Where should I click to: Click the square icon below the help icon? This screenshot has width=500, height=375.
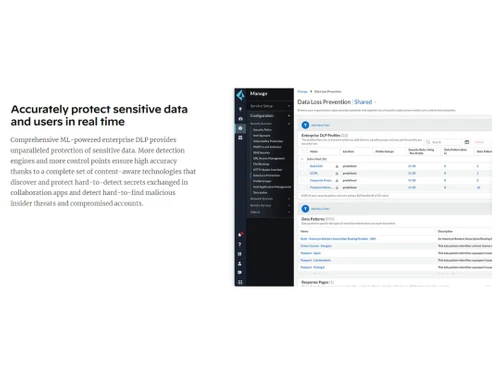(x=240, y=254)
